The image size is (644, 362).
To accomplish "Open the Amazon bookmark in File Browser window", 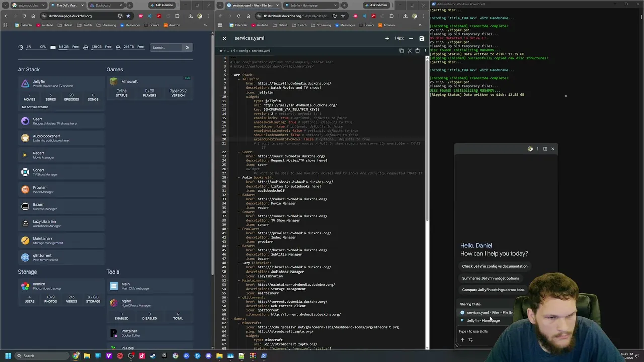I will click(x=387, y=25).
